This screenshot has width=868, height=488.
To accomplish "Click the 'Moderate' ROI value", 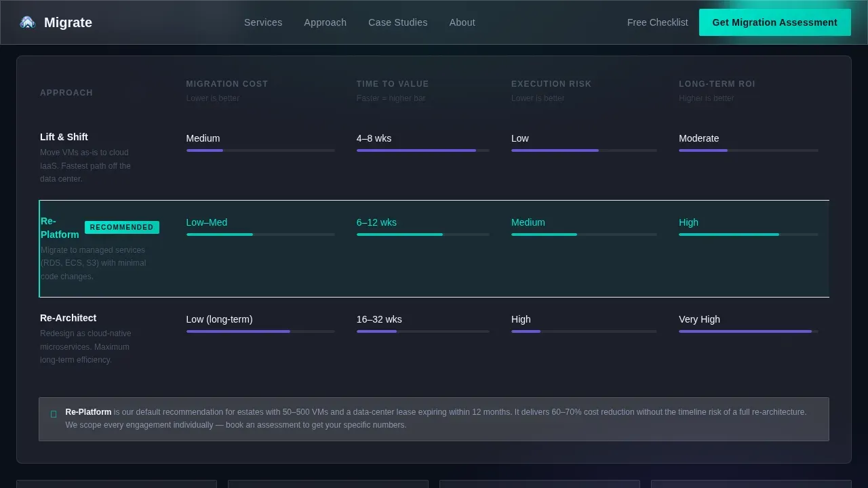I will coord(698,138).
